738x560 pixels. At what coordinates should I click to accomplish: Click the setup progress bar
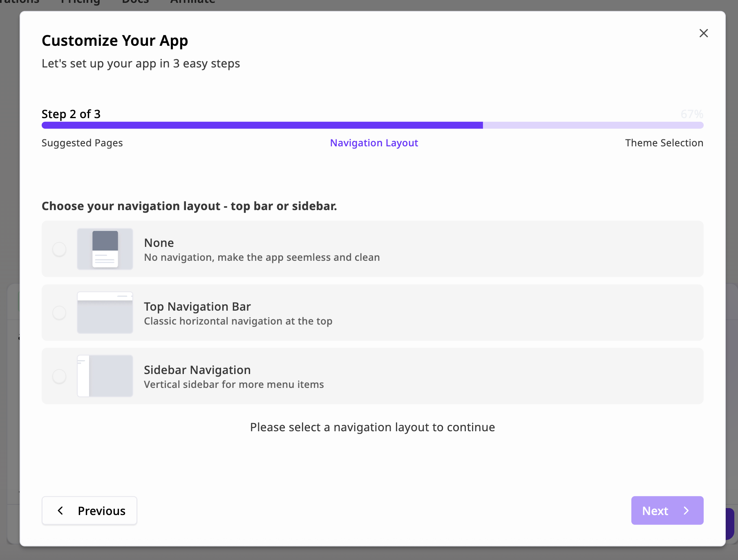tap(372, 125)
